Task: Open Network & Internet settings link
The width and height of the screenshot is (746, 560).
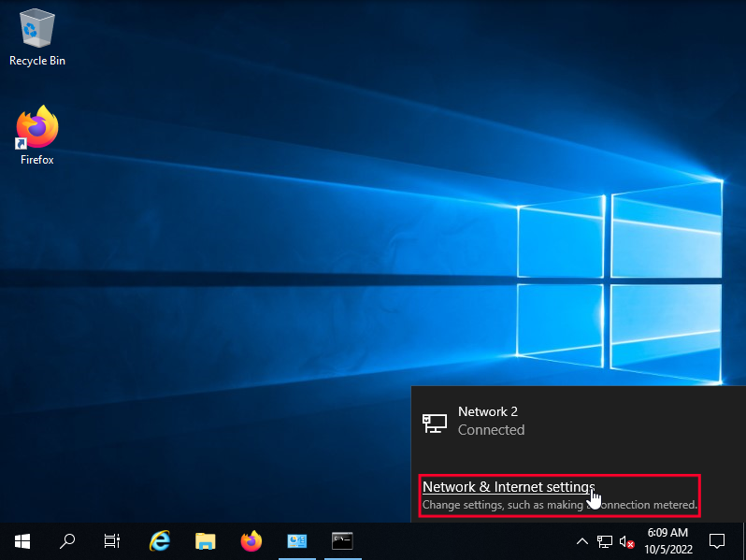Action: pyautogui.click(x=509, y=487)
